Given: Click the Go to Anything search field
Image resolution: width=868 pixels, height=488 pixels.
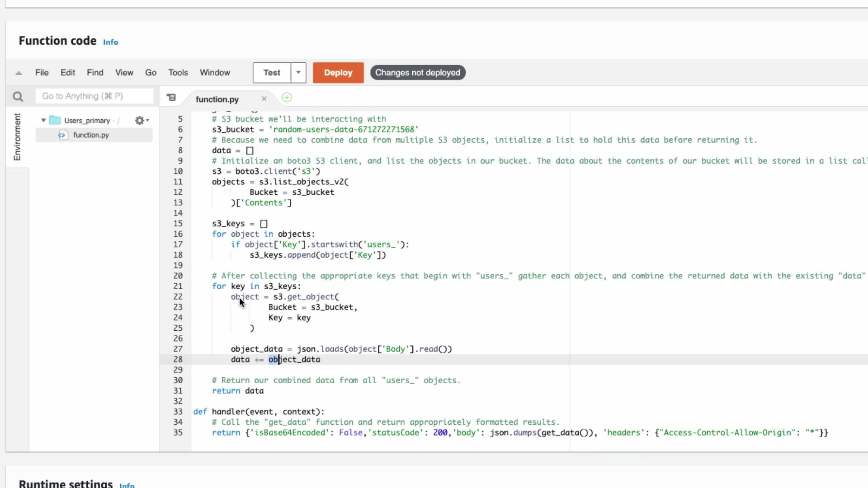Looking at the screenshot, I should coord(94,96).
